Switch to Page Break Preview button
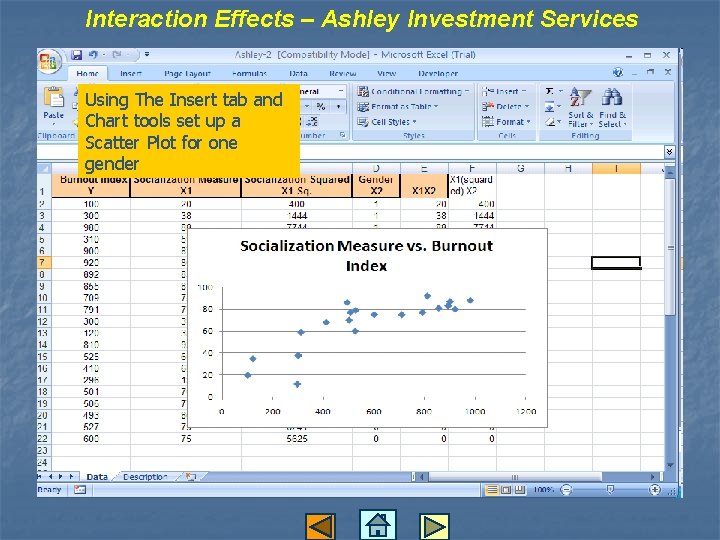Screen dimensions: 720x540 tap(519, 490)
